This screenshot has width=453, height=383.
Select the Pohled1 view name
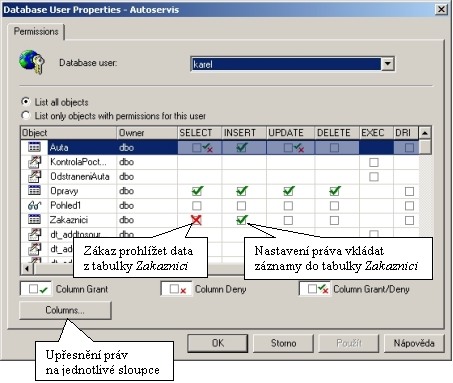coord(65,205)
